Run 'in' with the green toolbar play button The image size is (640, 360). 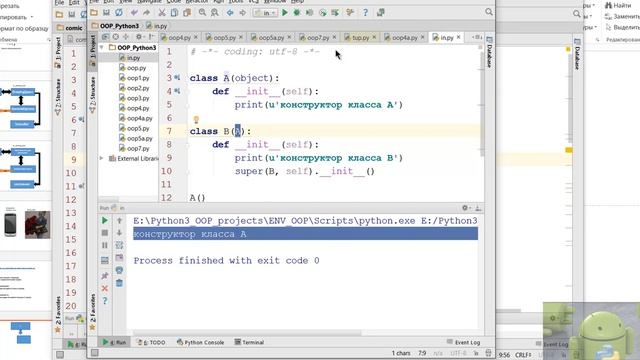pos(285,13)
